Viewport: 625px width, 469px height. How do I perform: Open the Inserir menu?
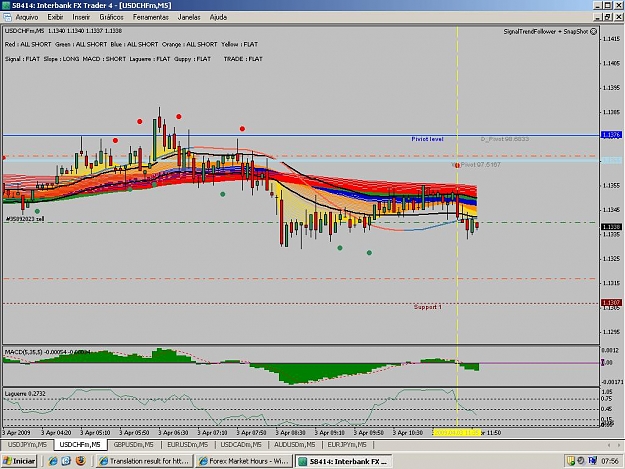click(81, 17)
